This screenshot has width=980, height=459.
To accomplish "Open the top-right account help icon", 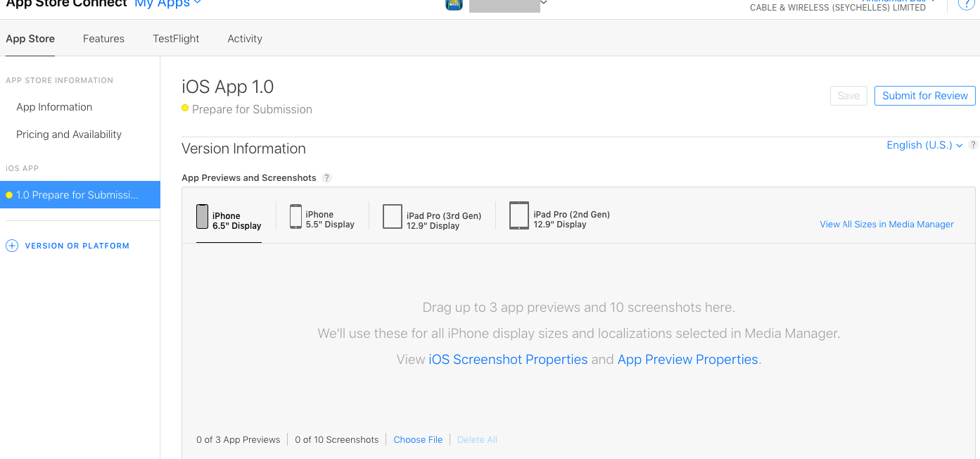I will [967, 4].
